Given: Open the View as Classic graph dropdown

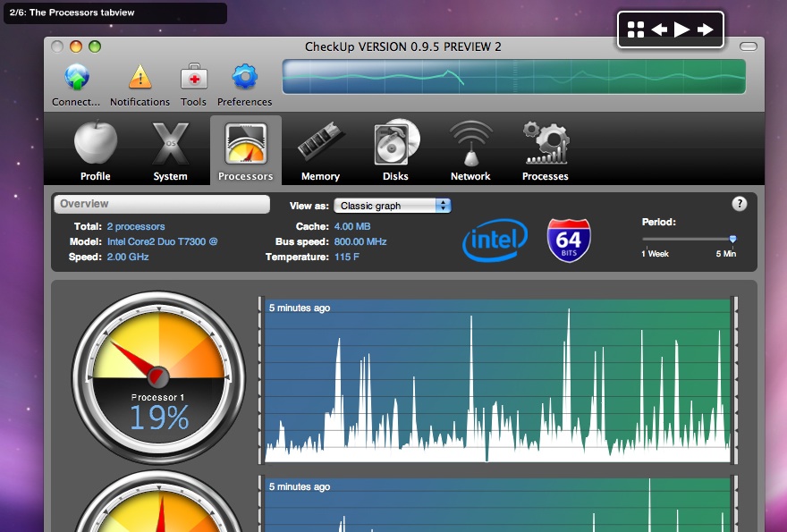Looking at the screenshot, I should pyautogui.click(x=393, y=206).
